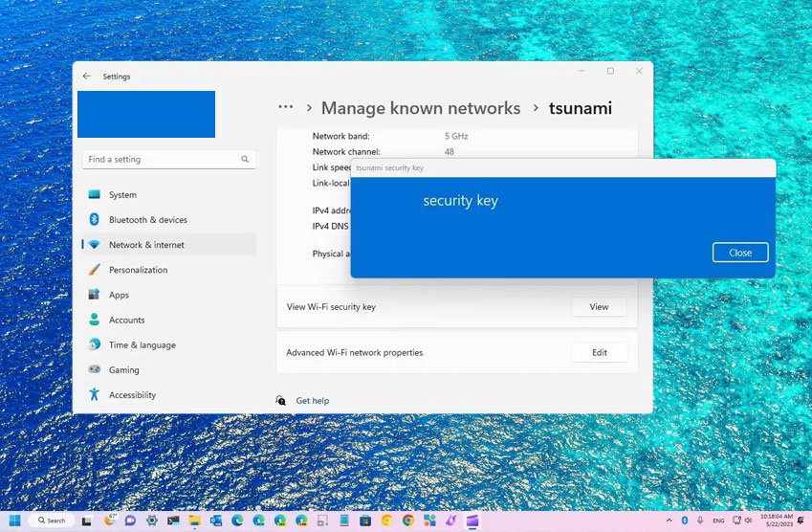This screenshot has height=532, width=812.
Task: Click the Find a setting search box
Action: tap(167, 160)
